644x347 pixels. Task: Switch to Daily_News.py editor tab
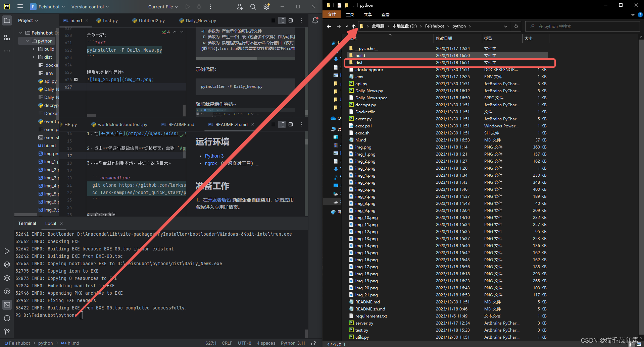pyautogui.click(x=198, y=20)
